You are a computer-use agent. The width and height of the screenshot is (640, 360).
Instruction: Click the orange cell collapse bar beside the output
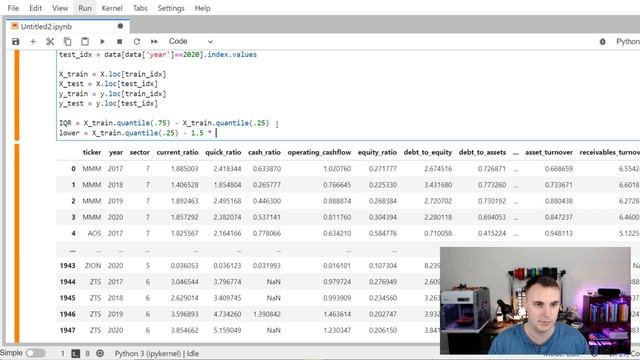(17, 243)
